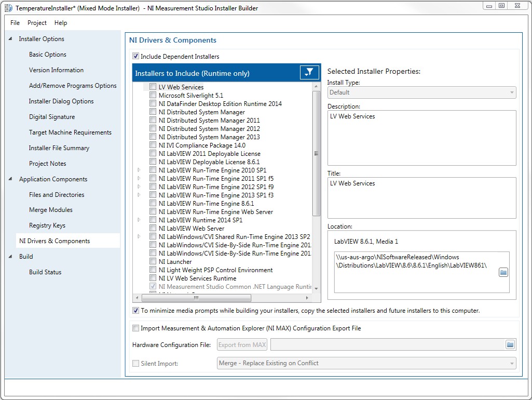Screen dimensions: 532x400
Task: Expand NI LabWindows/CVI Shared Run-Time Engine 2013
Action: click(x=139, y=236)
